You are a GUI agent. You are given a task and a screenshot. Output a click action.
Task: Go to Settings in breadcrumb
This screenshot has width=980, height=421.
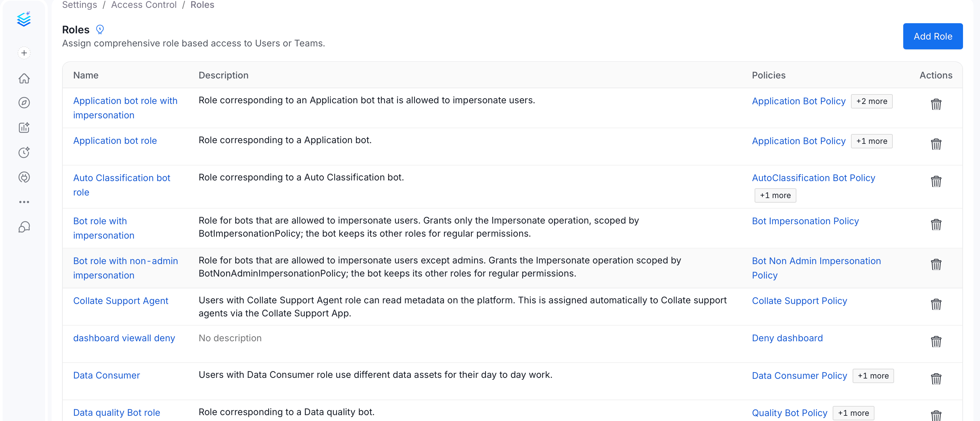point(79,5)
